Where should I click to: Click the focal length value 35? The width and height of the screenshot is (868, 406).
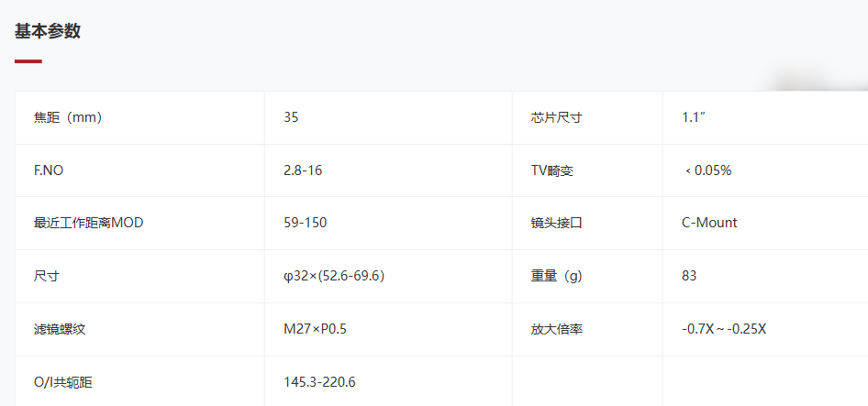click(x=291, y=117)
